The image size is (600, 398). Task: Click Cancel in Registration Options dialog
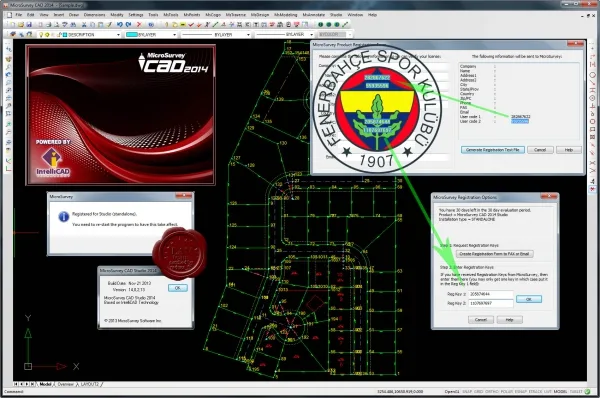[x=481, y=320]
